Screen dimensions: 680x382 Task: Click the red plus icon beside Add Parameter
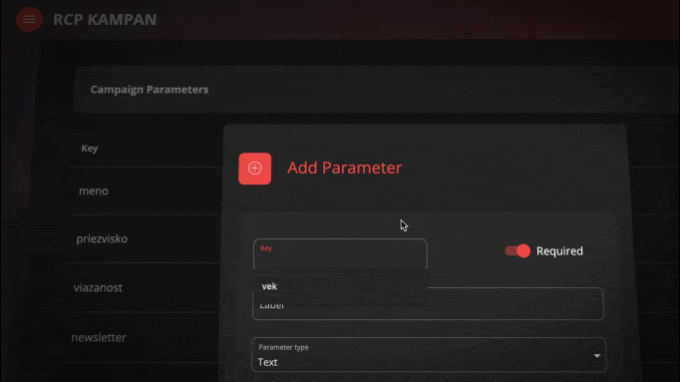click(255, 169)
